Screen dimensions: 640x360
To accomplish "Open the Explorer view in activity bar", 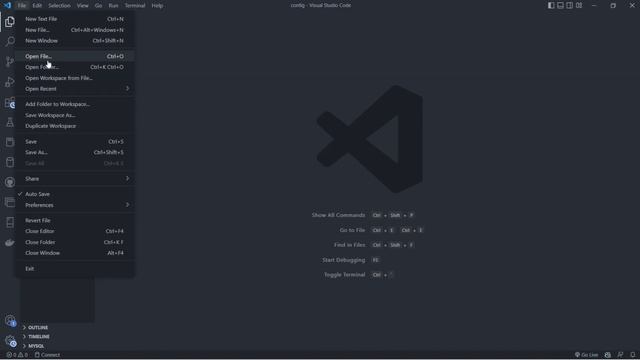I will [x=10, y=22].
